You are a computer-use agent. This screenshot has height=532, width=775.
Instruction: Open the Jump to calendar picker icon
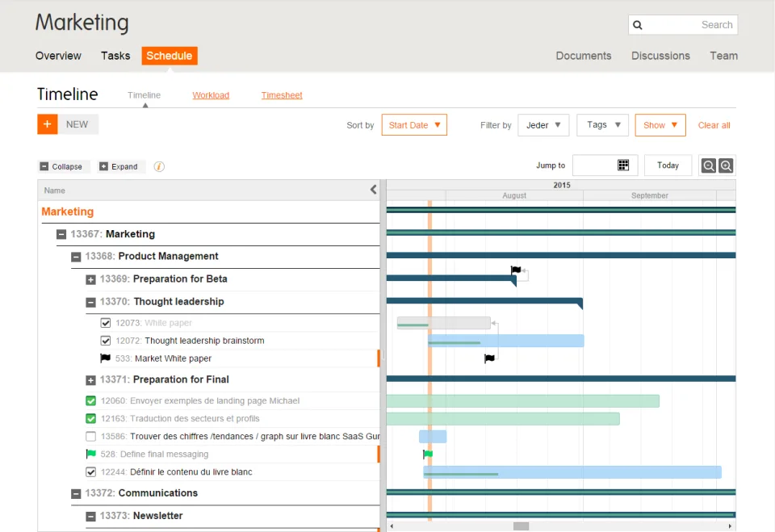(x=623, y=165)
